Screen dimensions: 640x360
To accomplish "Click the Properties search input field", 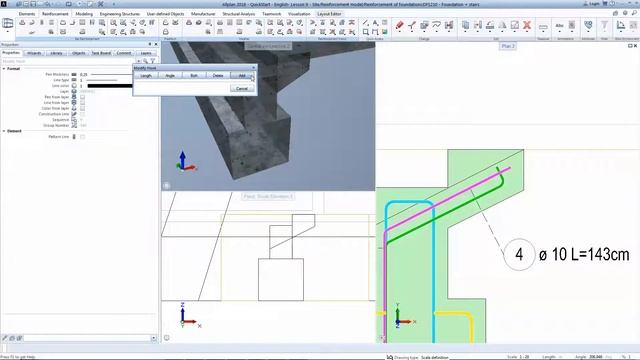I will tap(69, 61).
